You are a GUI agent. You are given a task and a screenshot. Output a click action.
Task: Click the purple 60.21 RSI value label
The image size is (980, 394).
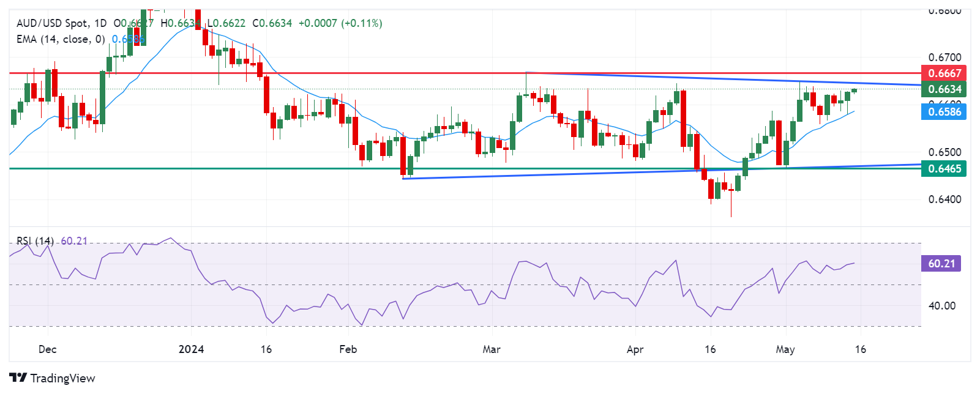[941, 264]
